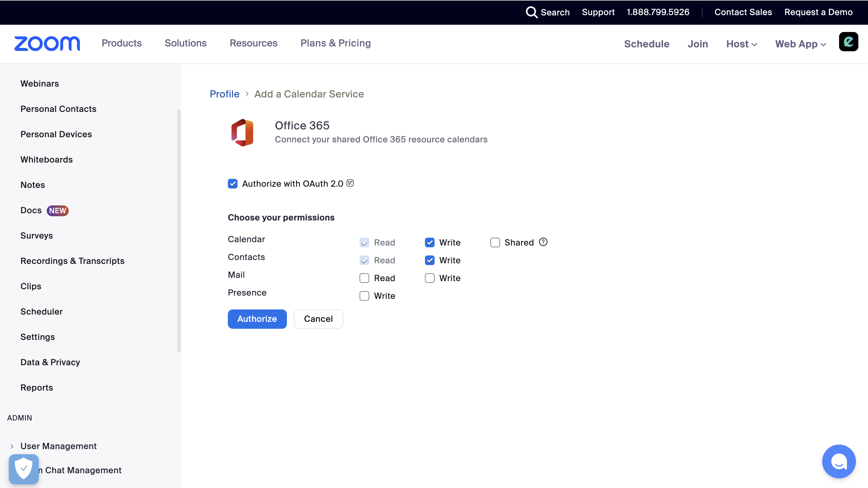868x488 pixels.
Task: Click the OAuth 2.0 info icon
Action: 350,183
